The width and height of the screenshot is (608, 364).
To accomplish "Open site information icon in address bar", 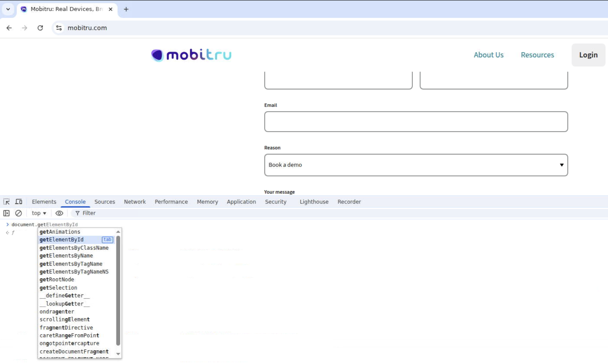I will 59,28.
